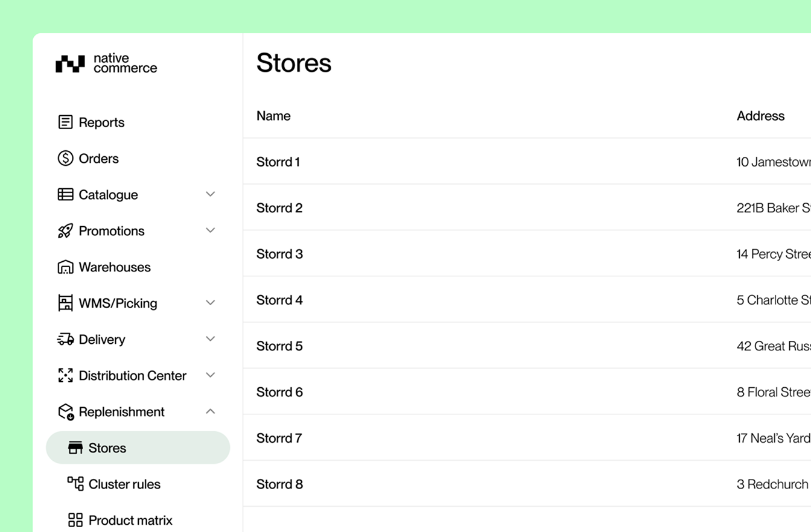Sort by the Name column header

(x=273, y=116)
